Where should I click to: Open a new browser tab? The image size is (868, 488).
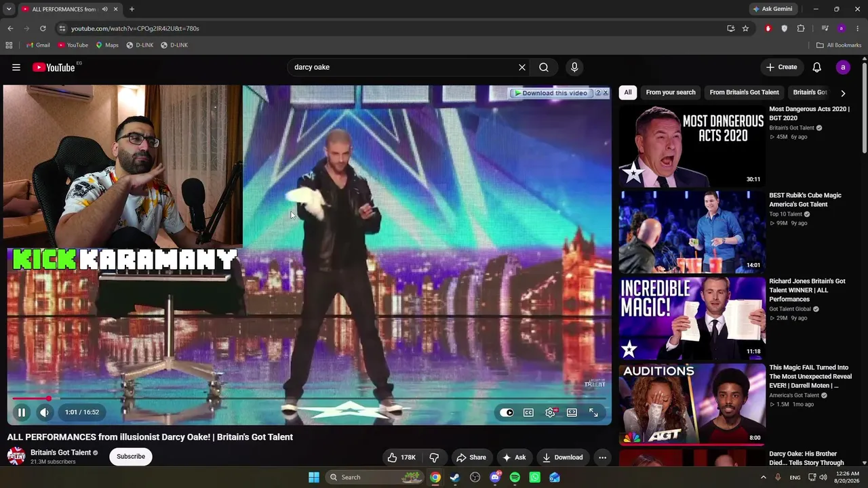point(132,9)
